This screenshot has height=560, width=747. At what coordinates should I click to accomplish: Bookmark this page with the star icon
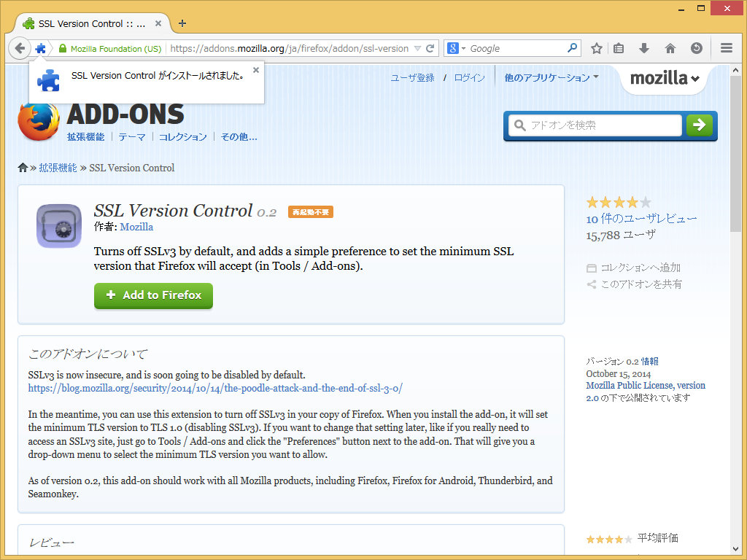click(x=596, y=48)
